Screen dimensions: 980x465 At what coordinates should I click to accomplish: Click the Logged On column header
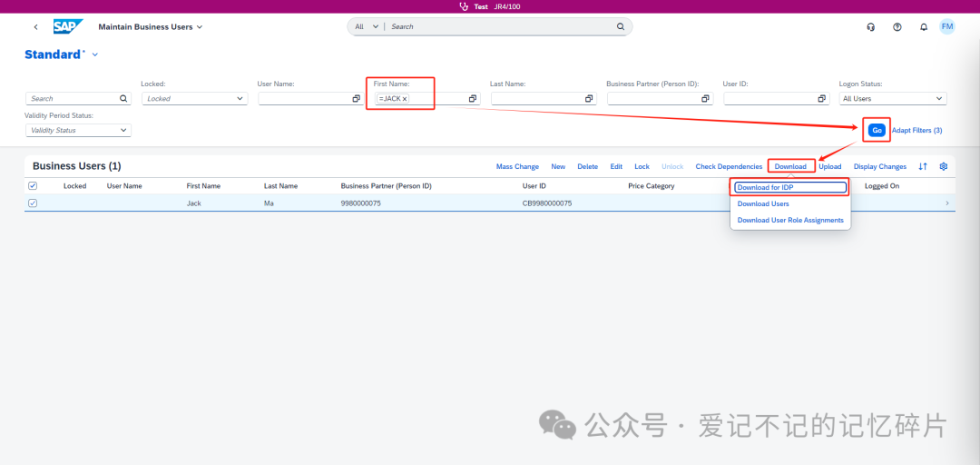tap(882, 186)
